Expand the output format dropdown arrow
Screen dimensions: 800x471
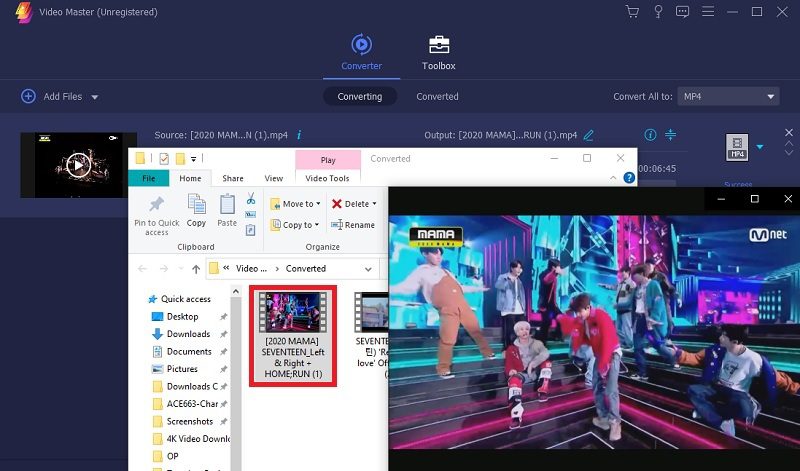click(760, 146)
